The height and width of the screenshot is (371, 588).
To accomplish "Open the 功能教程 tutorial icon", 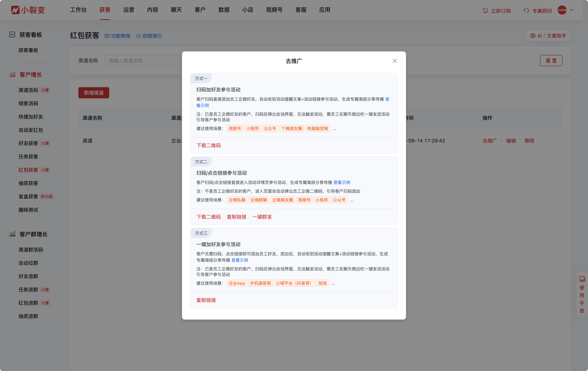I will (x=107, y=36).
